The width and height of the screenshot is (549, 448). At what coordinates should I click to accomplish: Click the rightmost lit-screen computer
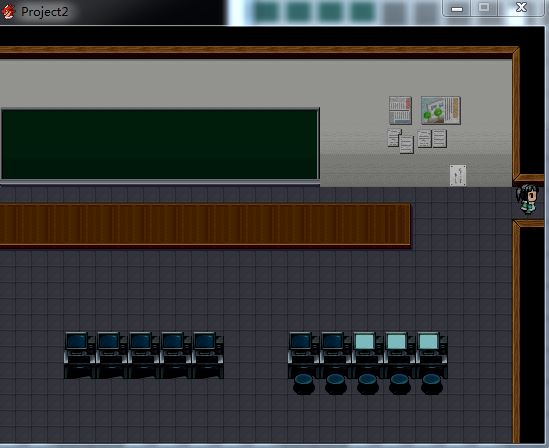click(x=432, y=354)
